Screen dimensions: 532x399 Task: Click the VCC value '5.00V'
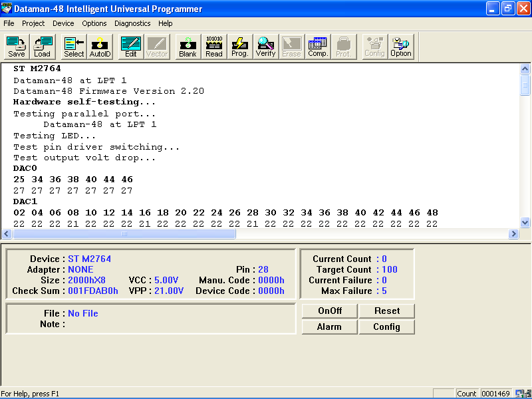click(x=166, y=280)
